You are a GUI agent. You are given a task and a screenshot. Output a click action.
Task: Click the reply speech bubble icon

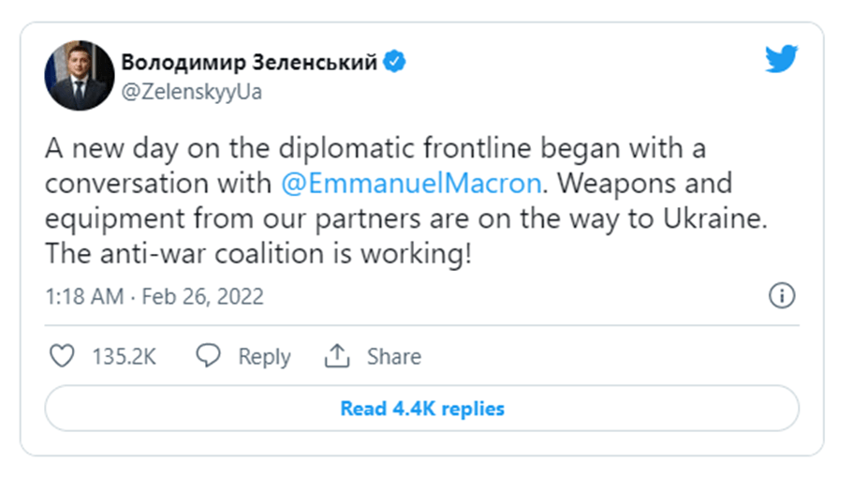(209, 356)
